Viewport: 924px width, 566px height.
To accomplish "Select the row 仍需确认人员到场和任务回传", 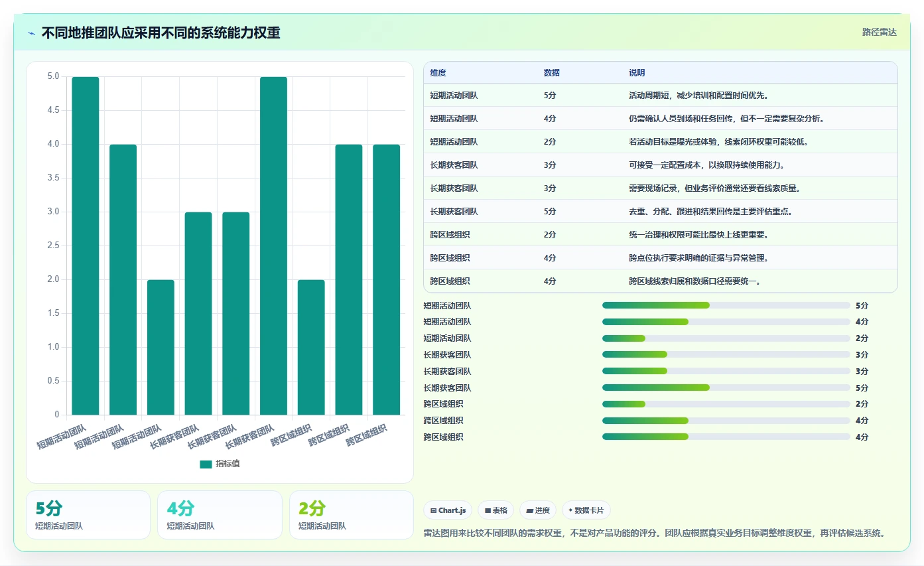I will click(x=660, y=118).
